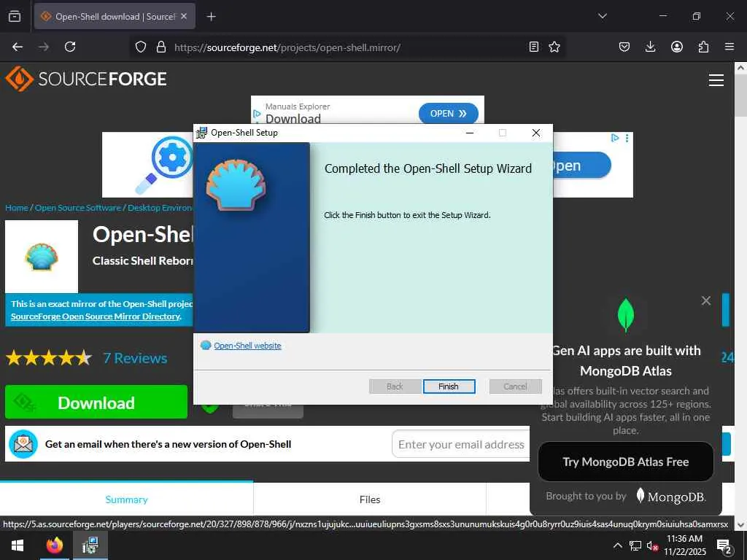Click the five-star rating
This screenshot has height=560, width=747.
pos(49,357)
